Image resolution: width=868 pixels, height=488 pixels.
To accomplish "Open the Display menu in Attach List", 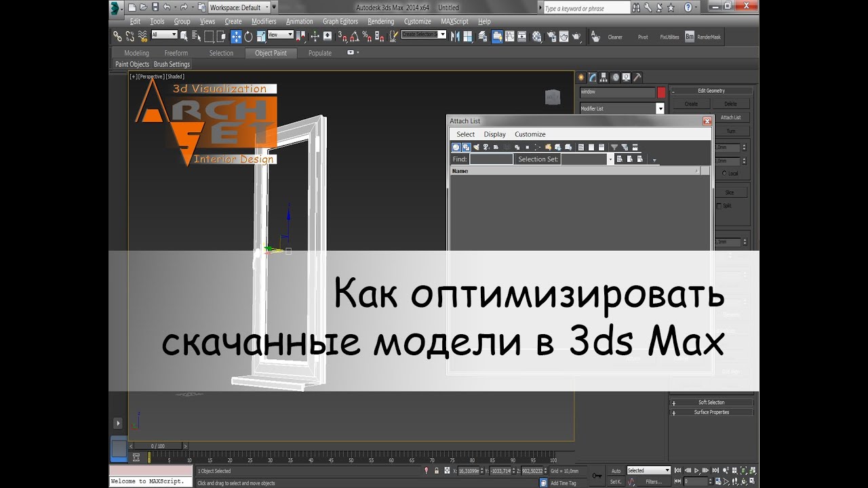I will (x=495, y=134).
